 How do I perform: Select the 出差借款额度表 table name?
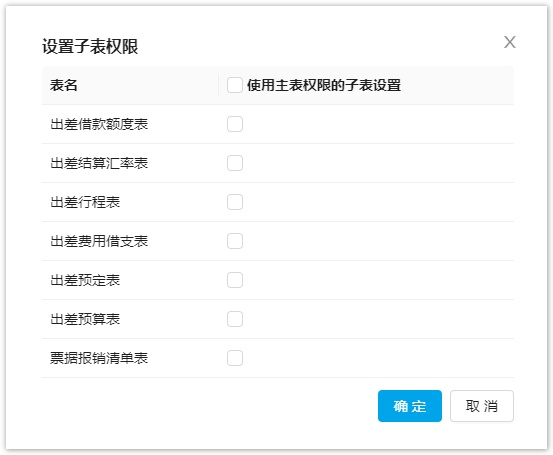coord(99,124)
